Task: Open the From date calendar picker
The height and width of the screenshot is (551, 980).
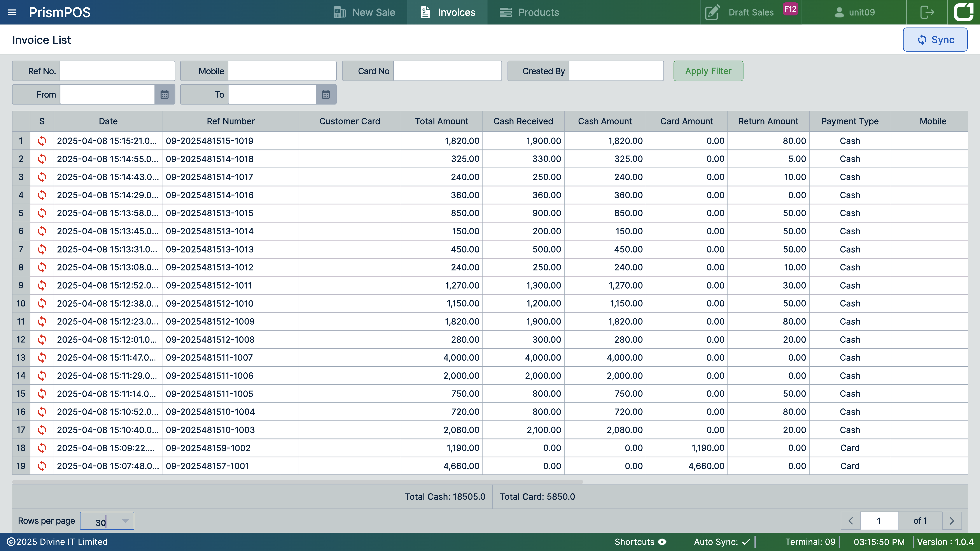Action: click(164, 94)
